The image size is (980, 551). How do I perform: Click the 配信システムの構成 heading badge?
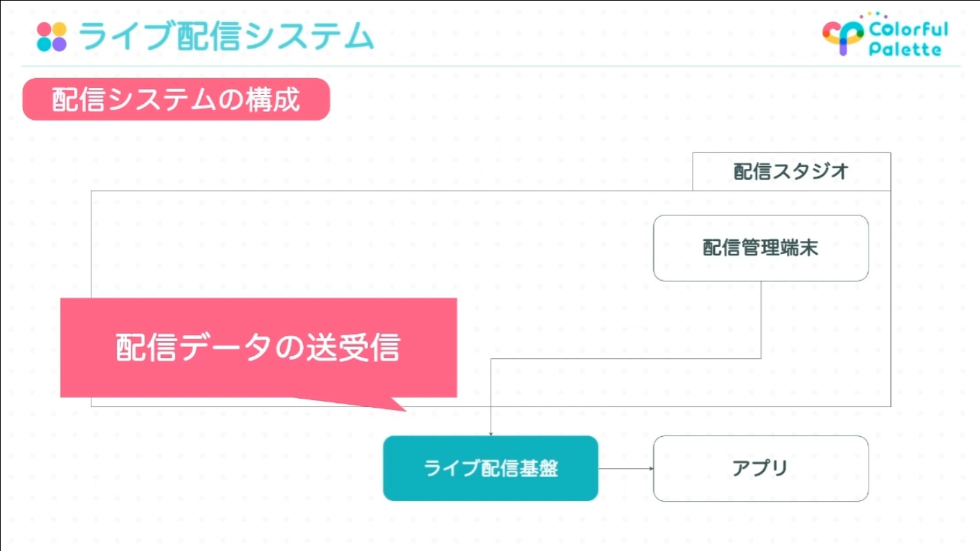[x=176, y=100]
